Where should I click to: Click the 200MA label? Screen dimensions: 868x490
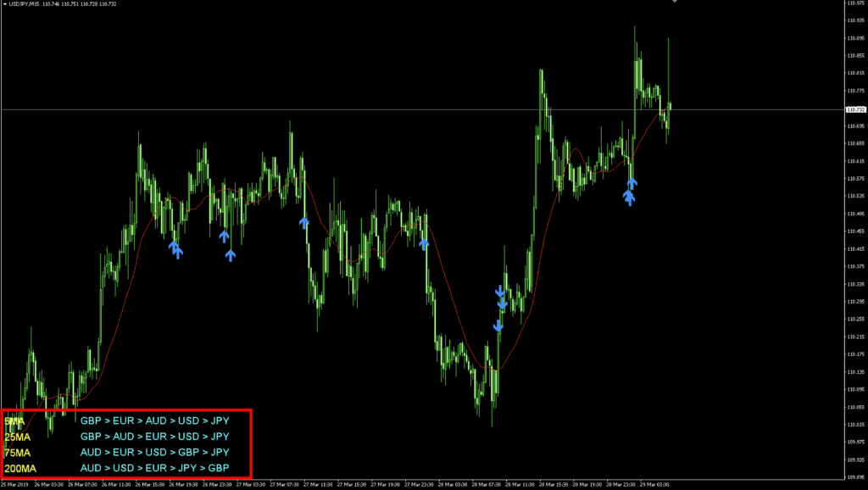tap(20, 468)
